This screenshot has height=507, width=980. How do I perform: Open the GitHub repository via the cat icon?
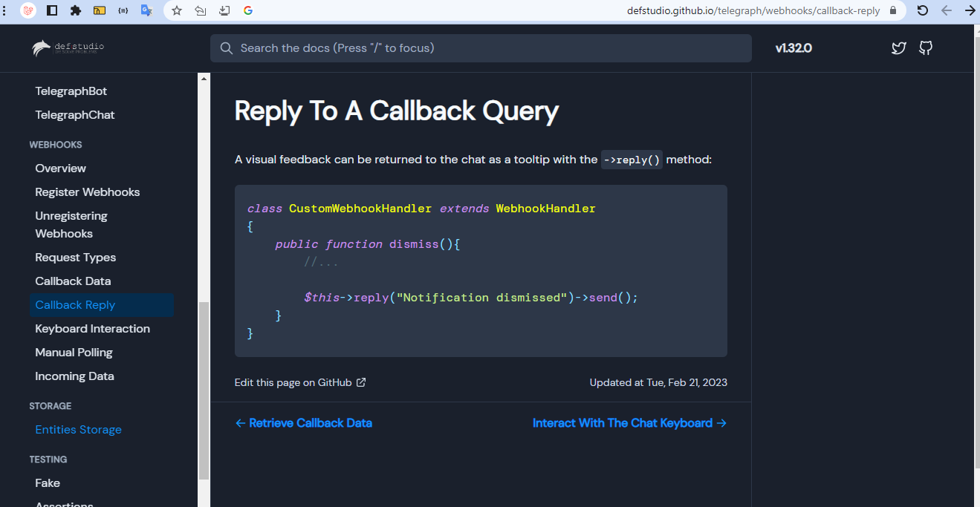coord(926,48)
